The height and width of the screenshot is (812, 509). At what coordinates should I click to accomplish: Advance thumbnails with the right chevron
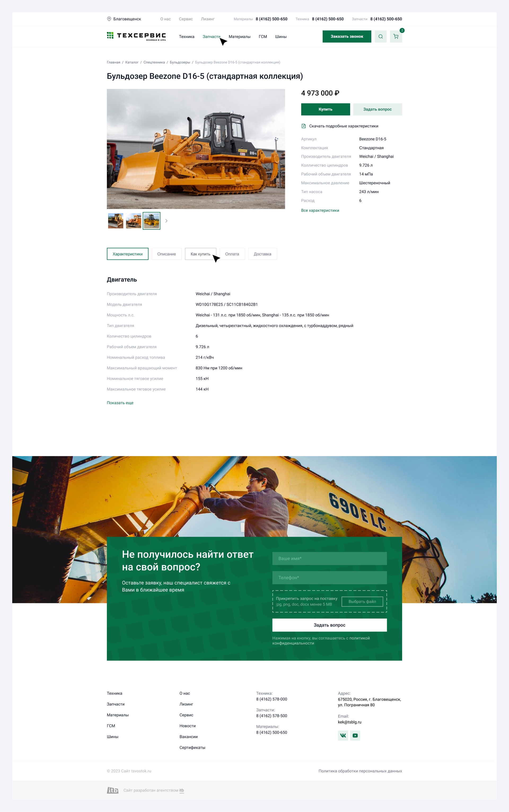coord(166,221)
